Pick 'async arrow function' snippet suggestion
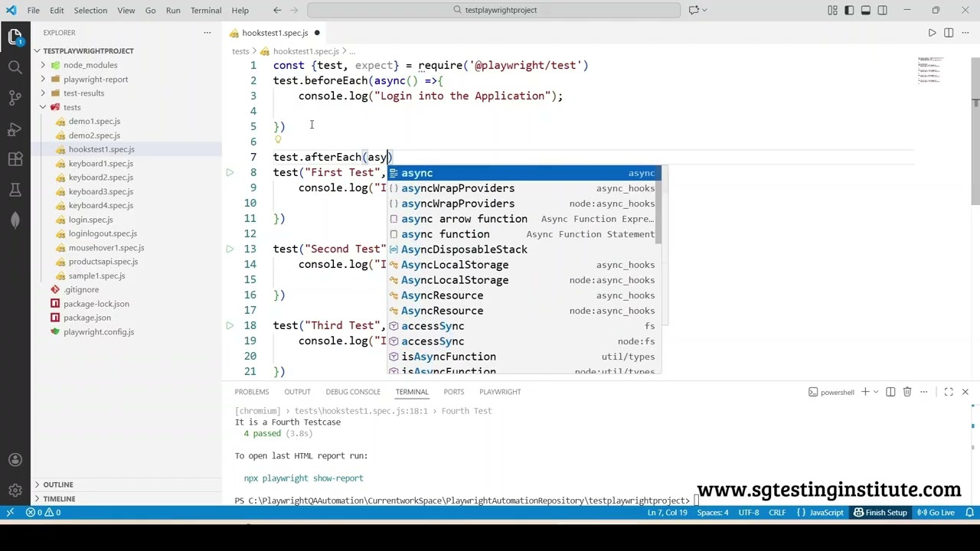980x551 pixels. click(x=524, y=219)
